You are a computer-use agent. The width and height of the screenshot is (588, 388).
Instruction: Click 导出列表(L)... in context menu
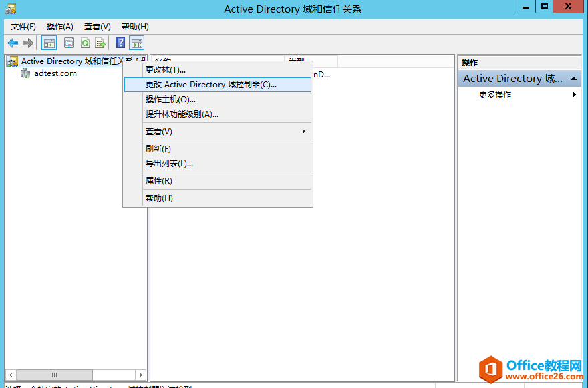[218, 164]
